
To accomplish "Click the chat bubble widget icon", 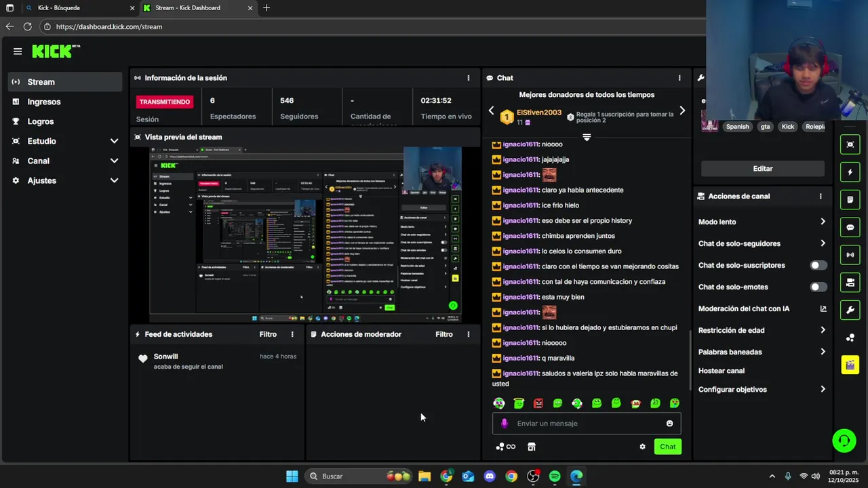I will tap(850, 227).
